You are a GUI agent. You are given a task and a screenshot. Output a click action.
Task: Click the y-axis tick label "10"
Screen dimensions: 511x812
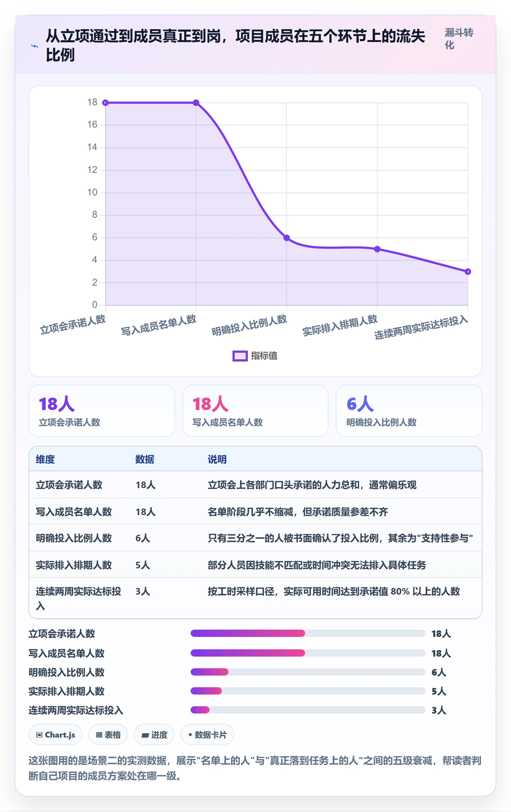pyautogui.click(x=92, y=193)
